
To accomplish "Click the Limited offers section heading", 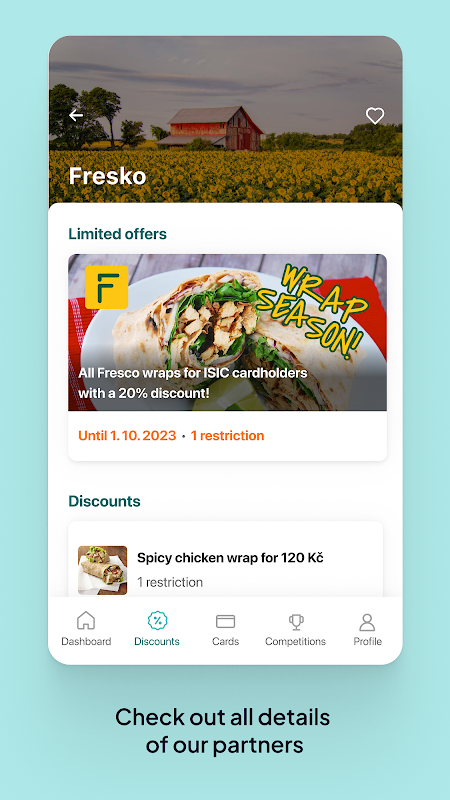I will coord(118,234).
